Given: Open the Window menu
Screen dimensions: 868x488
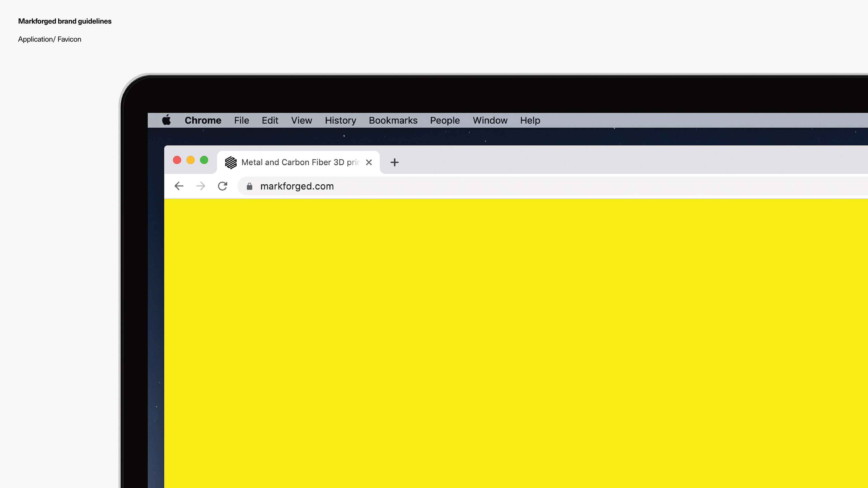Looking at the screenshot, I should (x=490, y=120).
